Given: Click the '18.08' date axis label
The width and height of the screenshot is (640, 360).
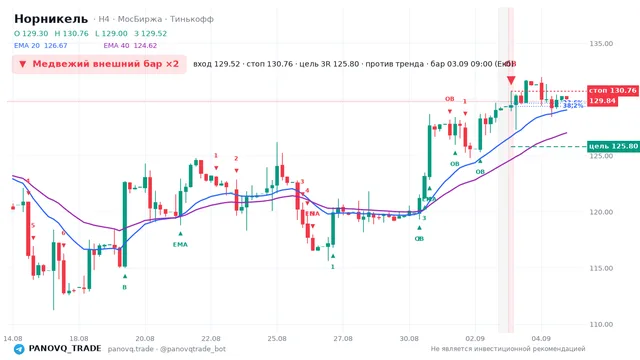Looking at the screenshot, I should 79,338.
